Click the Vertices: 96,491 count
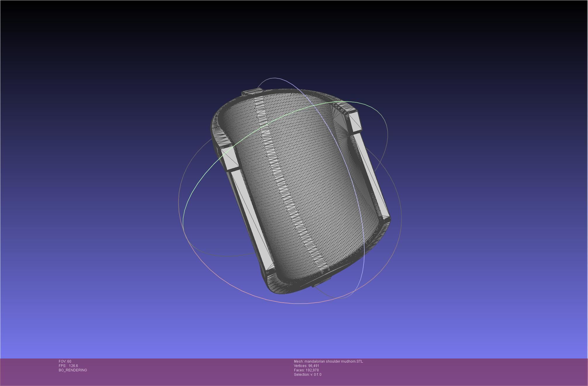This screenshot has height=386, width=588. (x=307, y=366)
